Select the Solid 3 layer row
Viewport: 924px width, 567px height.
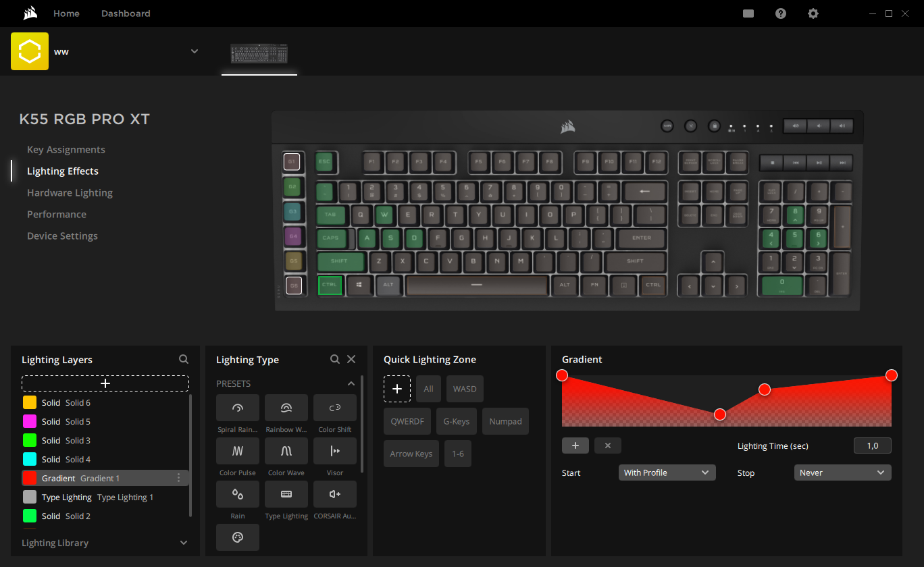105,440
